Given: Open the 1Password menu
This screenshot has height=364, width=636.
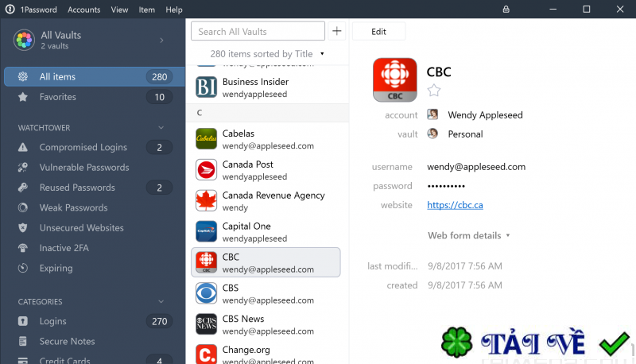Looking at the screenshot, I should click(38, 10).
